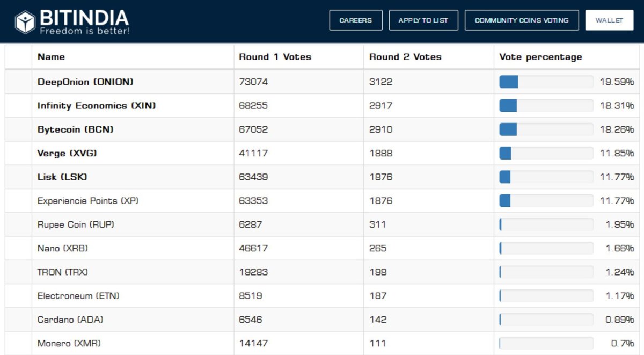Click Round 2 value 2917
The image size is (644, 355).
click(381, 106)
